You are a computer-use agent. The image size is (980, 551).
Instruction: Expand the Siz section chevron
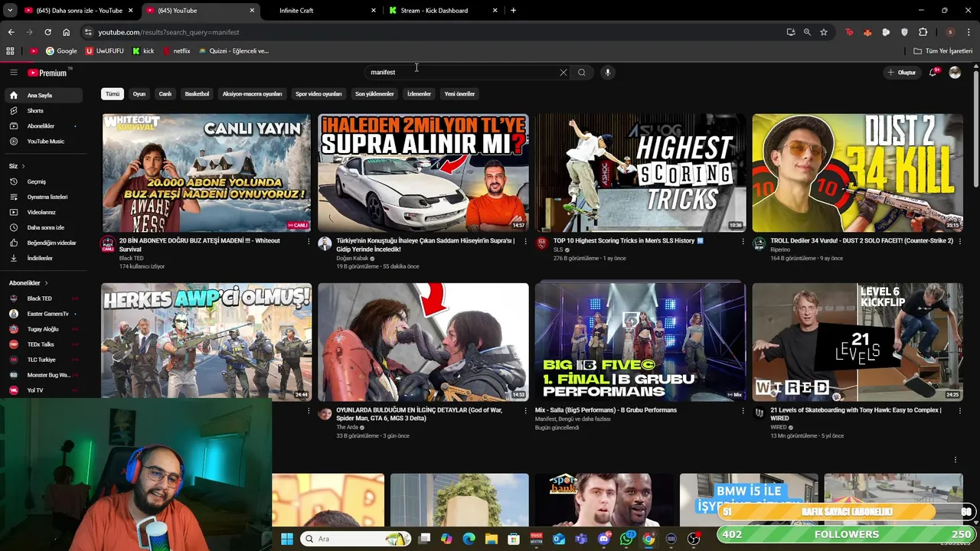pyautogui.click(x=23, y=166)
